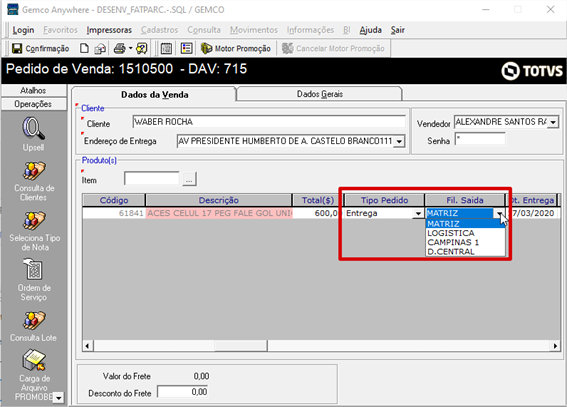Open Ordem de Serviço shortcut
Viewport: 567px width, 407px height.
[x=34, y=280]
